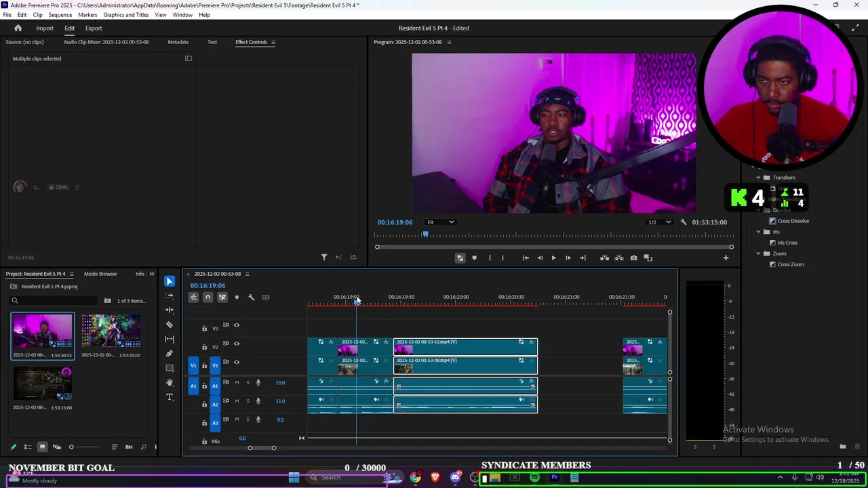Click the Find magnifier in Project panel footer
The height and width of the screenshot is (488, 868).
tap(143, 447)
